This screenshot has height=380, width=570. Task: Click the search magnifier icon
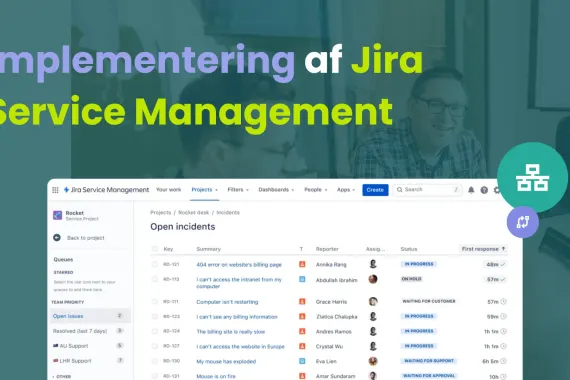pyautogui.click(x=400, y=190)
